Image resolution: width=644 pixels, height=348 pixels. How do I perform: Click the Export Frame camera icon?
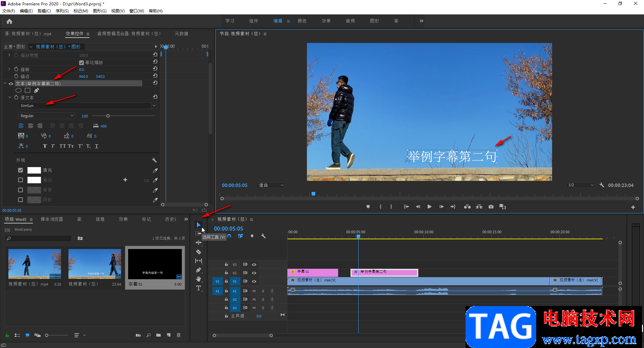pyautogui.click(x=491, y=207)
